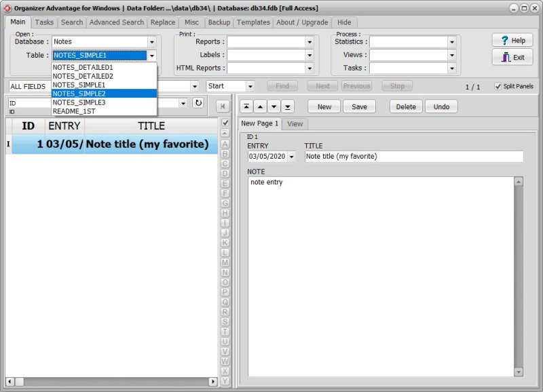Filter records by letter A
The image size is (543, 392).
225,144
